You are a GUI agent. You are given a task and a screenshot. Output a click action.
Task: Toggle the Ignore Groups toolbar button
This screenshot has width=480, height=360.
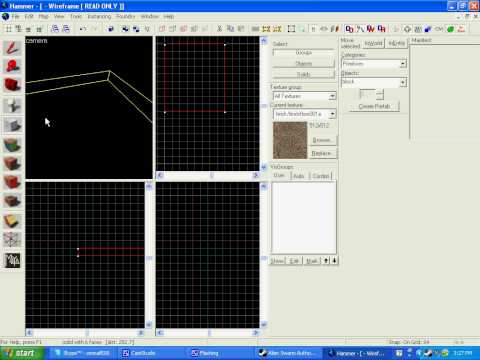[x=147, y=29]
